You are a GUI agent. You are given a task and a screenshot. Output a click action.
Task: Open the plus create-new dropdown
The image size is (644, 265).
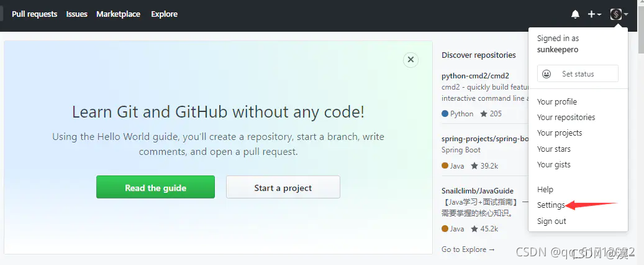click(594, 14)
